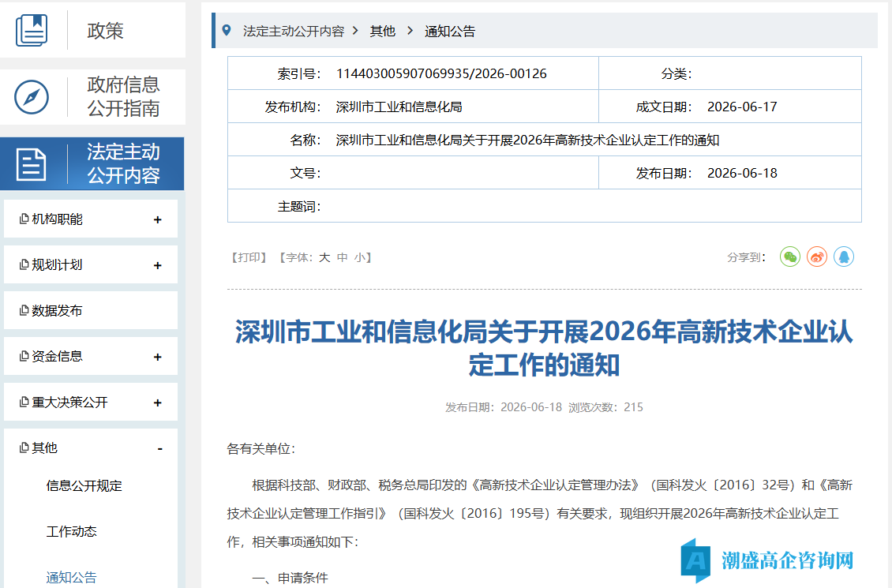Expand the 机构职能 section with plus sign
892x588 pixels.
(158, 219)
